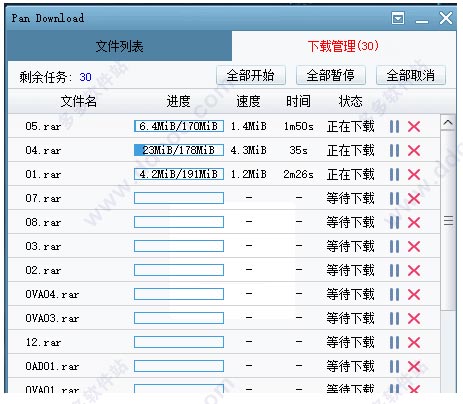Pause the waiting 07.rar task
The height and width of the screenshot is (404, 463).
click(394, 199)
